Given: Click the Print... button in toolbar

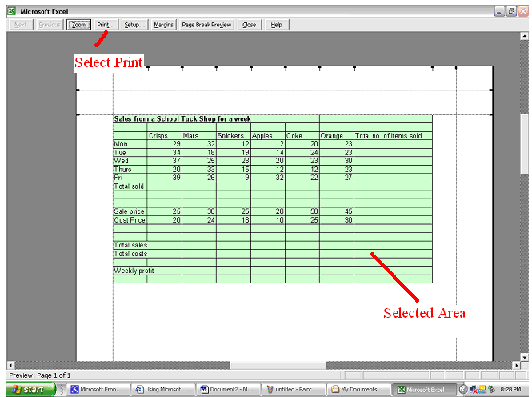Looking at the screenshot, I should 106,25.
